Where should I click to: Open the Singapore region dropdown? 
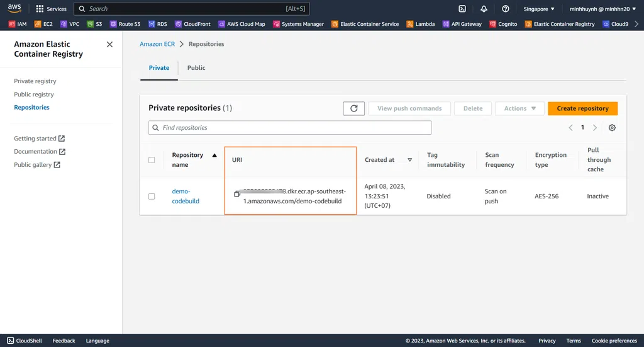coord(539,9)
